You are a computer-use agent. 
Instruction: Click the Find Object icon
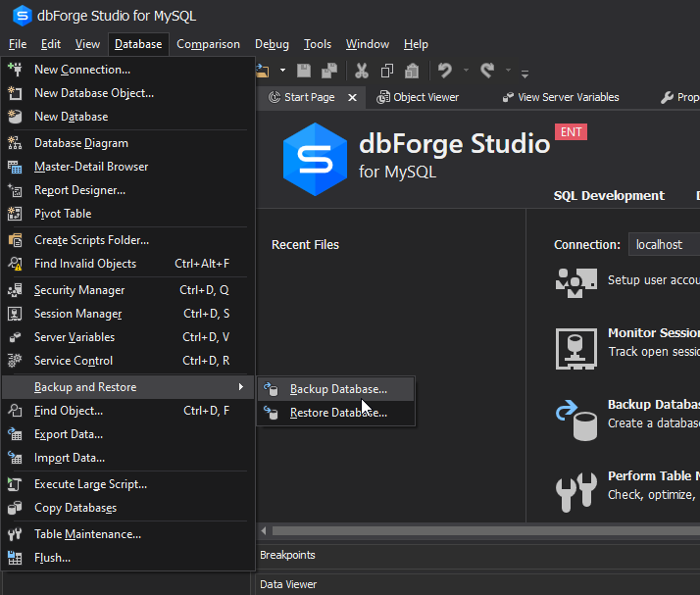(x=15, y=411)
